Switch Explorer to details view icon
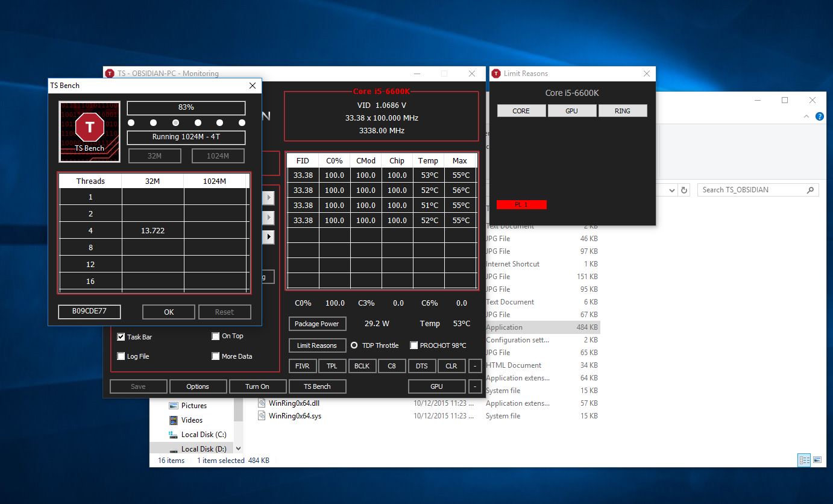The height and width of the screenshot is (504, 833). click(x=804, y=460)
